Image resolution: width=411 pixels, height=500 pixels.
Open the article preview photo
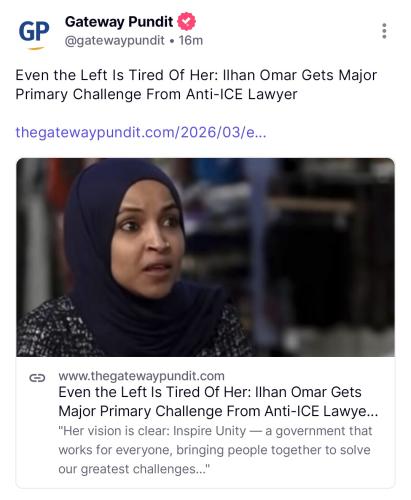coord(205,257)
